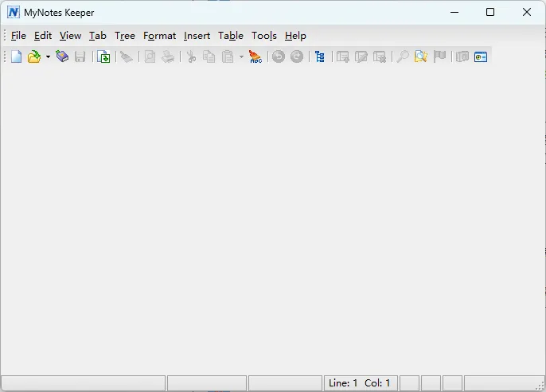Click the grey flag icon

tap(439, 56)
